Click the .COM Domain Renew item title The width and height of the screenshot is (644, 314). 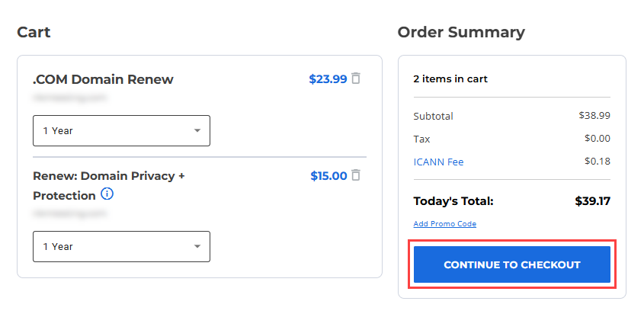click(x=103, y=79)
